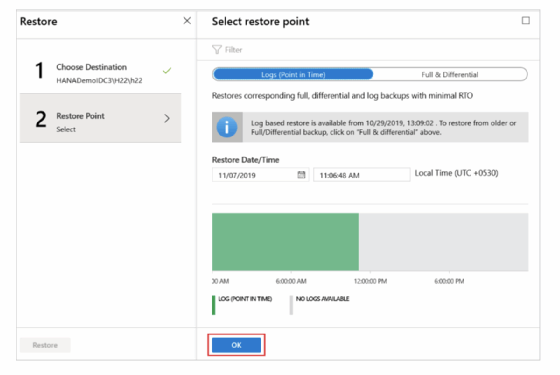Click the restore time field 11:06:48 AM
Viewport: 560px width, 375px height.
(361, 175)
